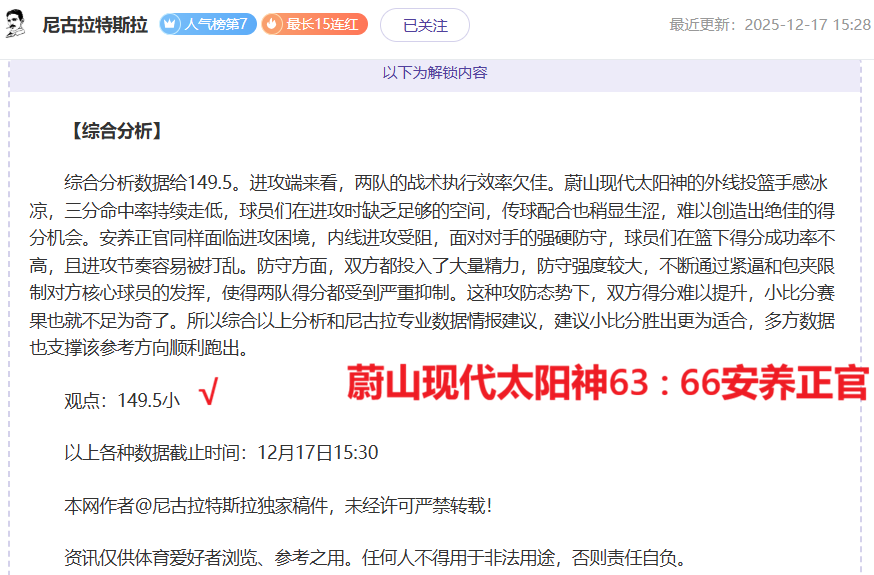Select the 观点：149.5小 prediction text
The image size is (874, 575).
tap(122, 400)
